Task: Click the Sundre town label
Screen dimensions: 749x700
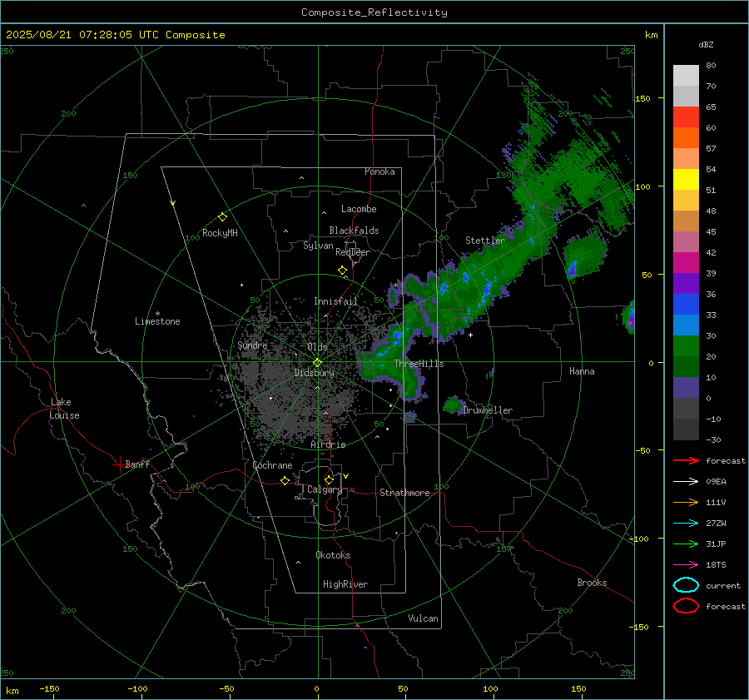Action: click(252, 345)
